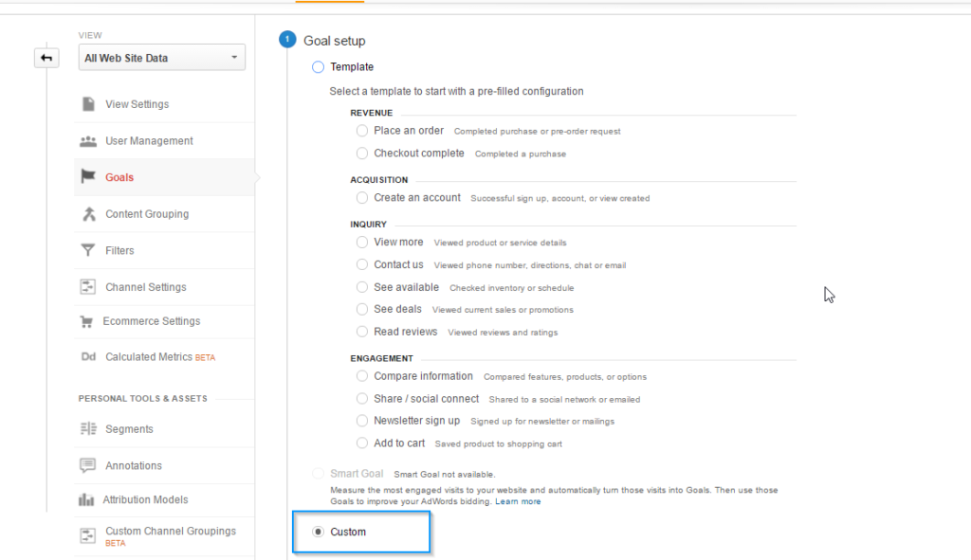Viewport: 971px width, 560px height.
Task: Open Attribution Models
Action: click(x=143, y=499)
